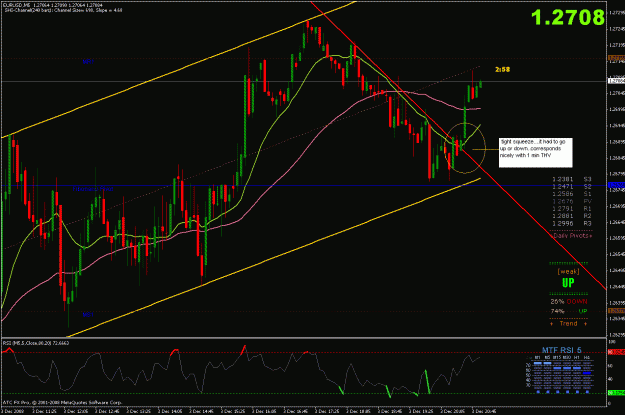Click the Daily Pivots label
This screenshot has height=415, width=625.
coord(571,236)
